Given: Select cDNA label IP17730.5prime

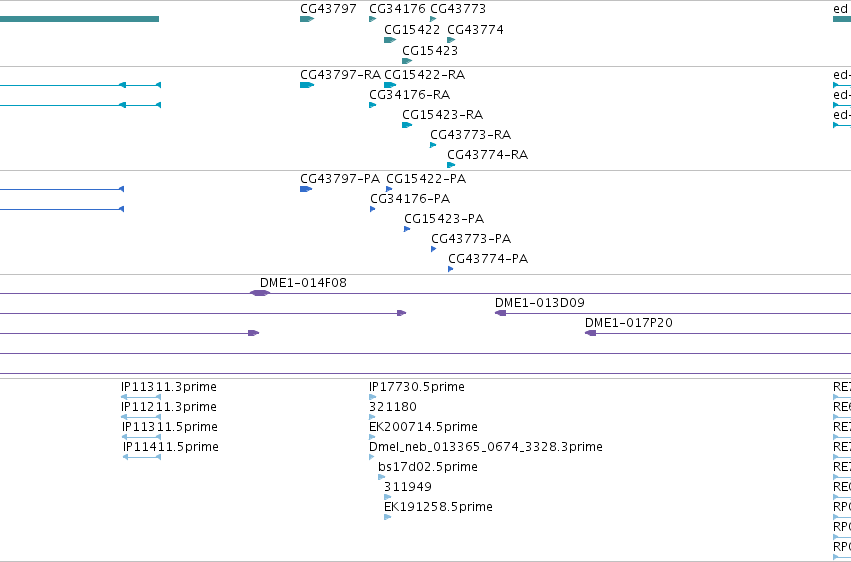Looking at the screenshot, I should pos(417,387).
